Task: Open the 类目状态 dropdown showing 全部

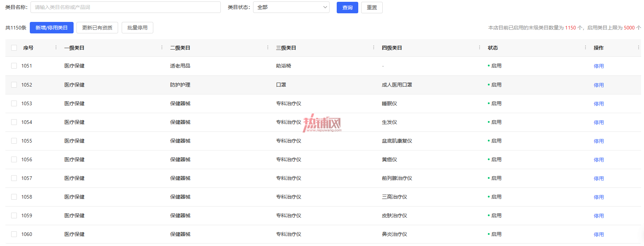Action: [x=291, y=7]
